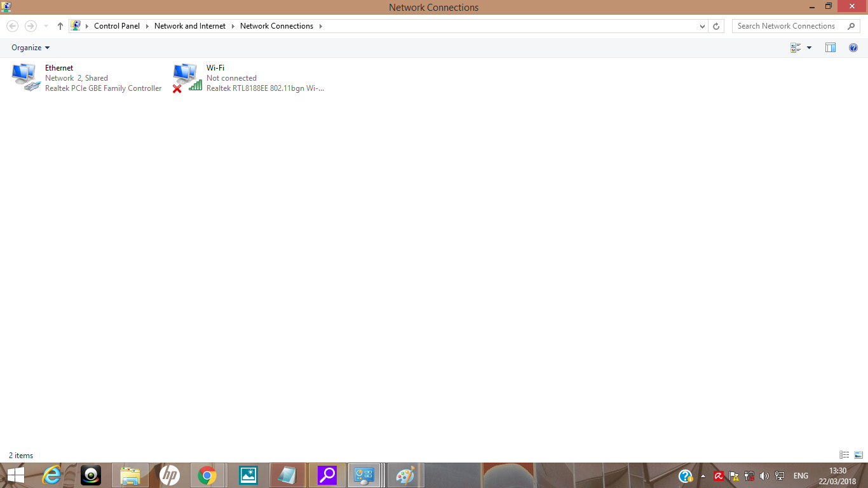Switch to details view in status bar
868x488 pixels.
pos(844,455)
